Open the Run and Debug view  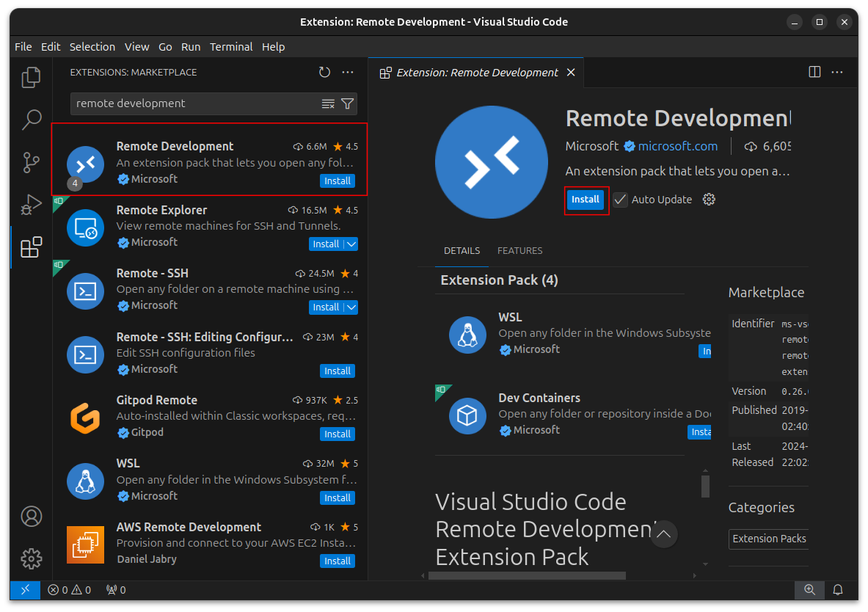click(31, 205)
